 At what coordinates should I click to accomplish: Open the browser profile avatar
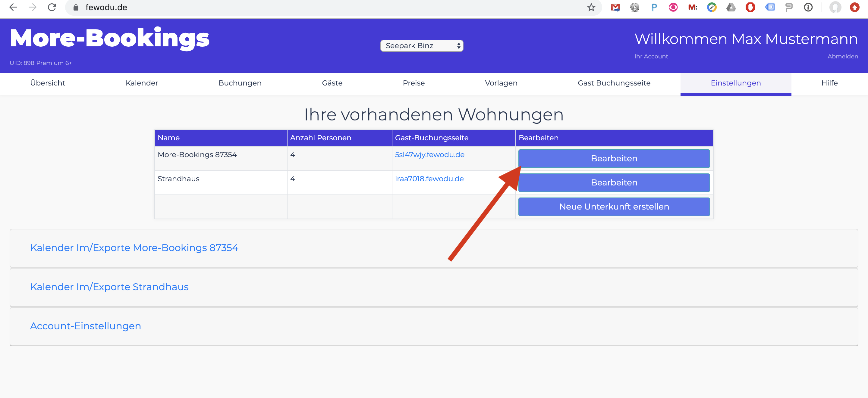point(835,7)
